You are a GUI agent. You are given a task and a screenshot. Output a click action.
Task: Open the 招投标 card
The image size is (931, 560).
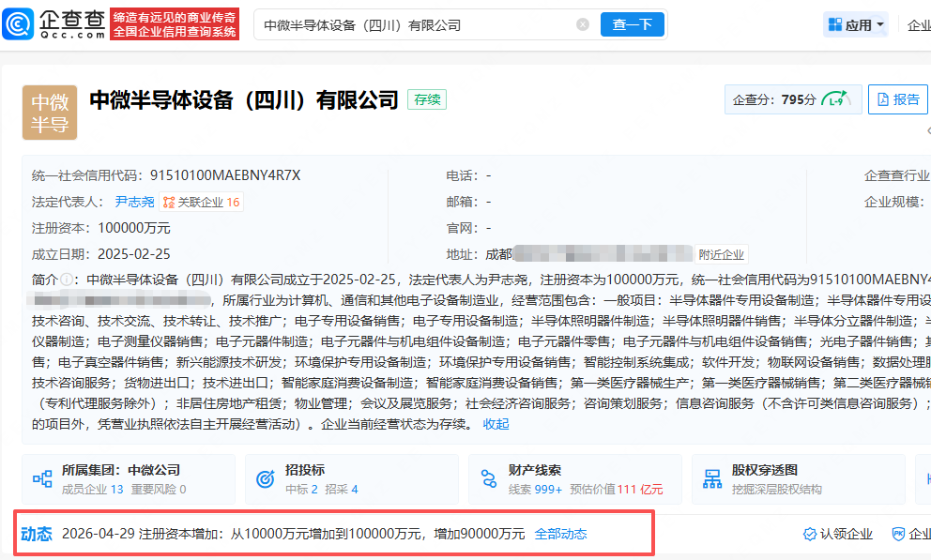point(352,479)
